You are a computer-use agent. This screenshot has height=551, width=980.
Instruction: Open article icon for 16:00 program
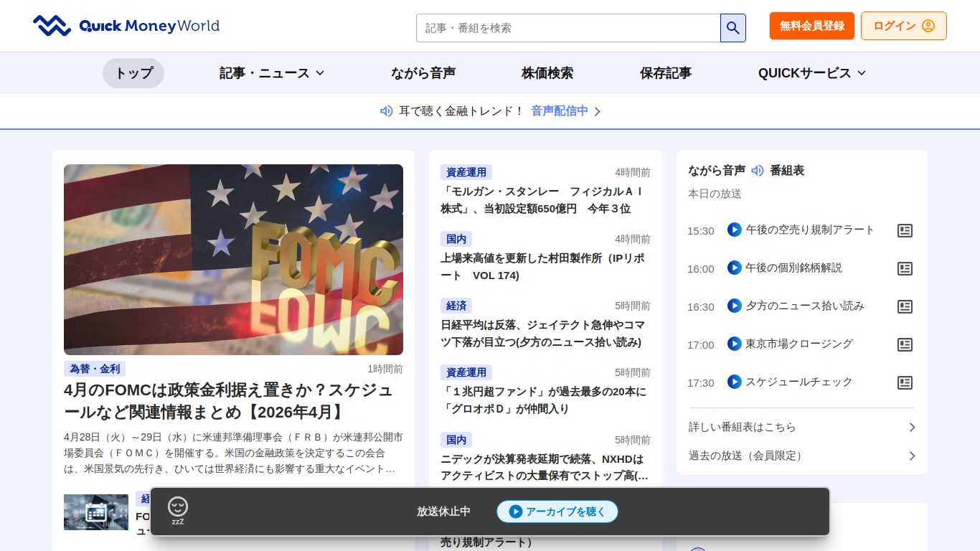(x=905, y=268)
